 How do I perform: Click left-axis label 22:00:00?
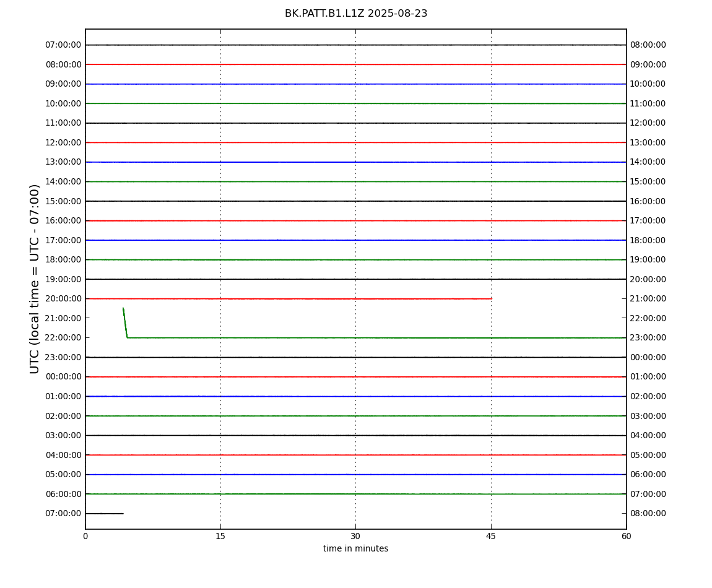(63, 338)
